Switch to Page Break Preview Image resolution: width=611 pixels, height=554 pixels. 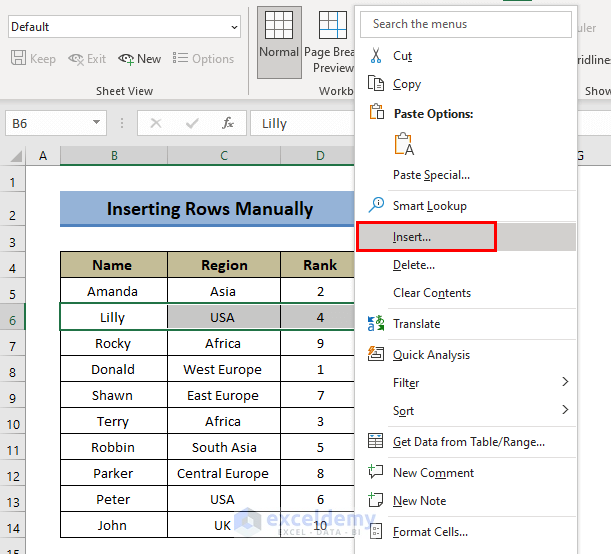coord(331,40)
